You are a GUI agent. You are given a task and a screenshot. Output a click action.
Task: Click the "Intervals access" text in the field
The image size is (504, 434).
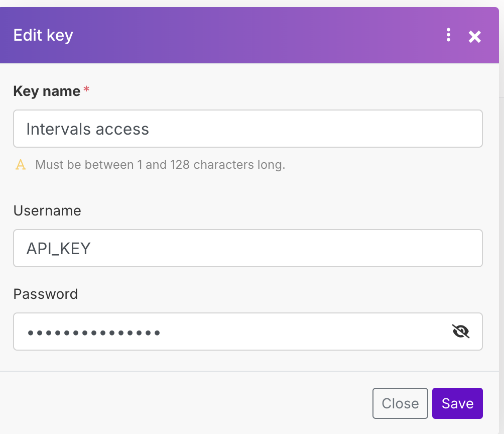(x=87, y=129)
